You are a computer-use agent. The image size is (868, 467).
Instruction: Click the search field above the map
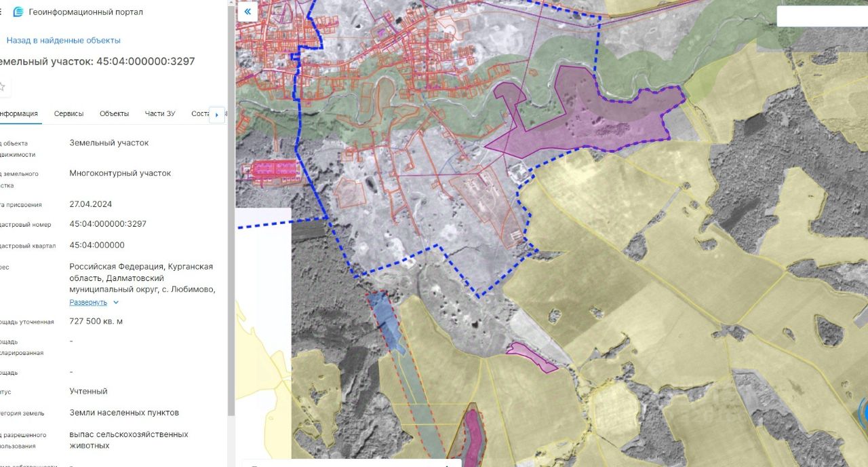click(x=822, y=16)
